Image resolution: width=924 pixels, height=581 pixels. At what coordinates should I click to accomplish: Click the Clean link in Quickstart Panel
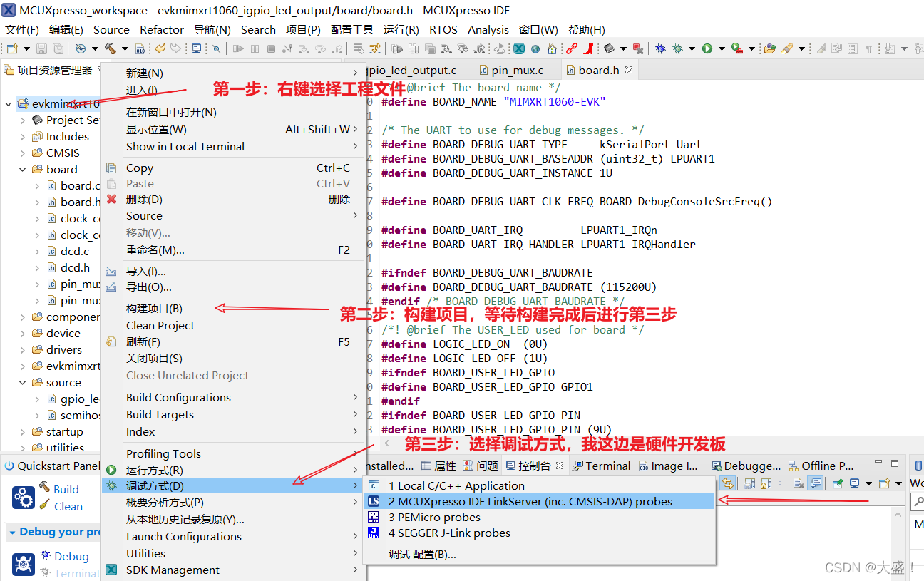[x=68, y=506]
